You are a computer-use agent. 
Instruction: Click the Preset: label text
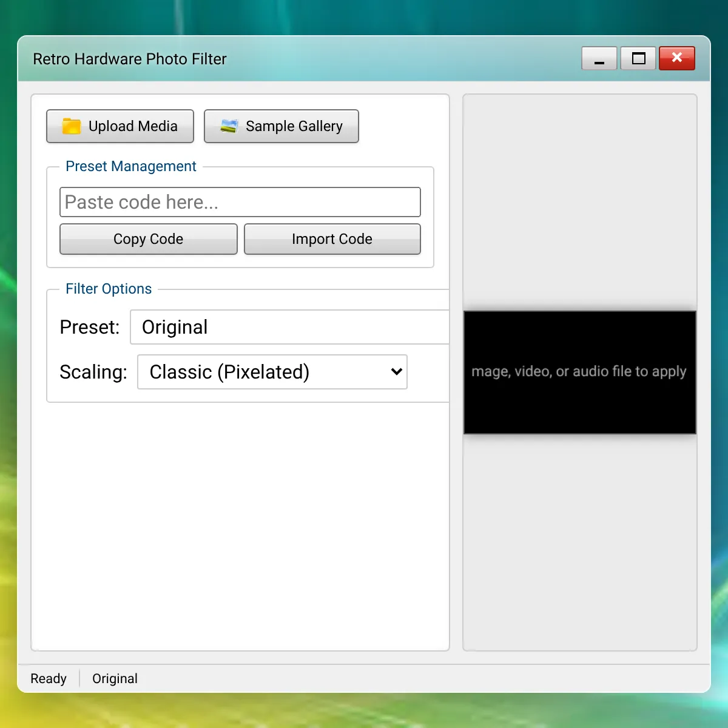point(90,327)
